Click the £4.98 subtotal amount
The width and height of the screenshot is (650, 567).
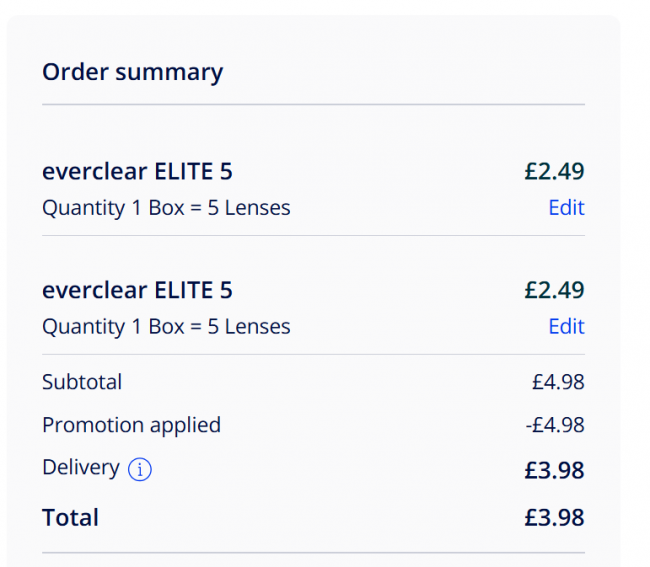point(558,382)
